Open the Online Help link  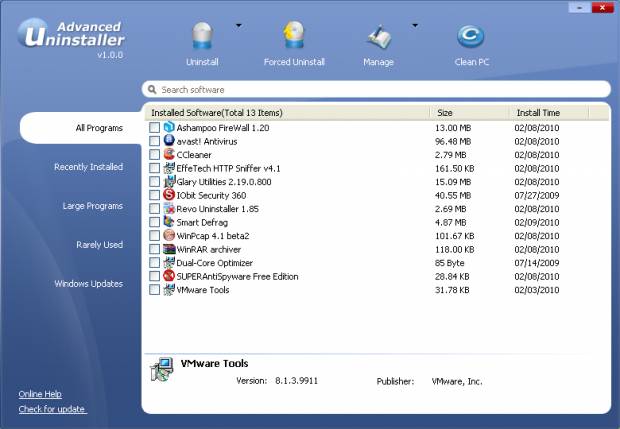40,394
